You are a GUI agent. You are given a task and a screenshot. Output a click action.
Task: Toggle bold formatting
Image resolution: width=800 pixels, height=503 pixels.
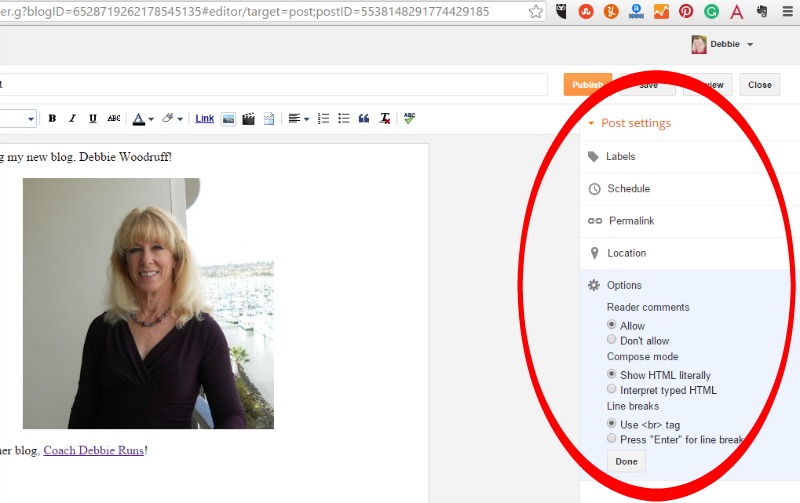coord(52,118)
